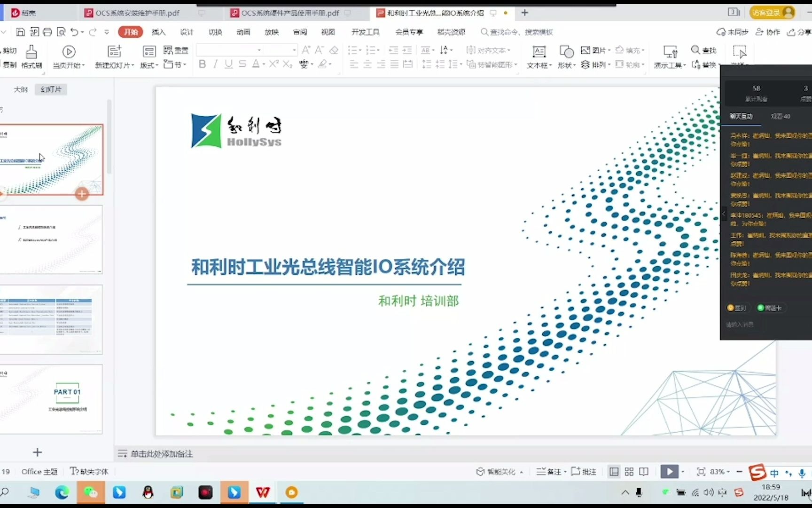Toggle strikethrough formatting

(242, 64)
